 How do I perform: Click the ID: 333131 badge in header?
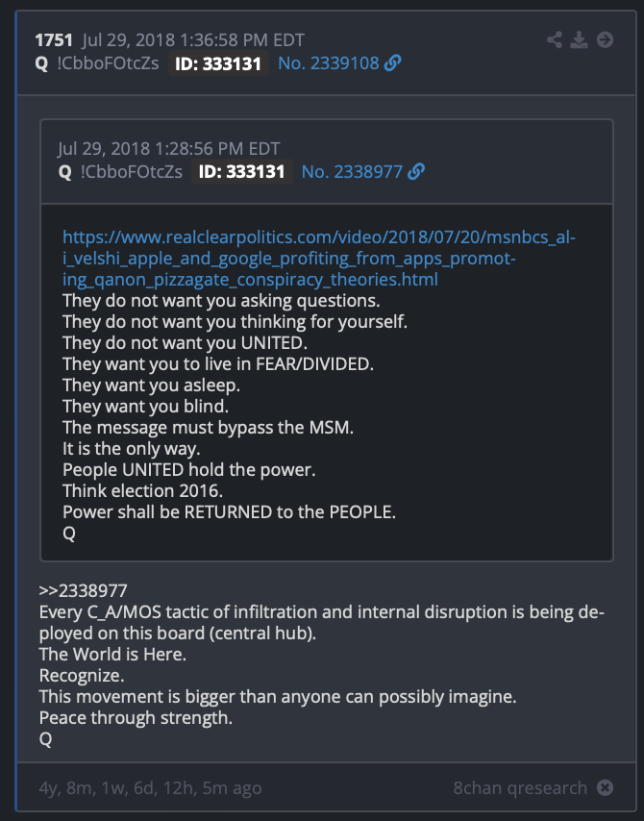click(x=218, y=63)
